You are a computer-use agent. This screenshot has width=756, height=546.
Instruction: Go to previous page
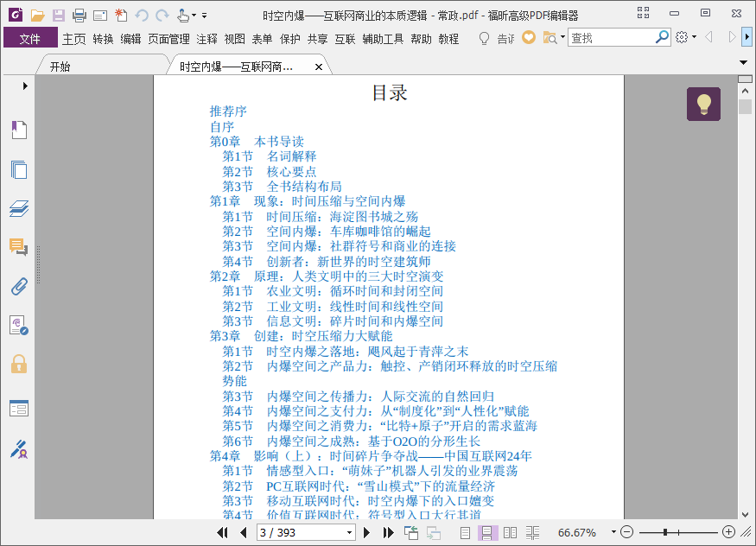tap(244, 532)
